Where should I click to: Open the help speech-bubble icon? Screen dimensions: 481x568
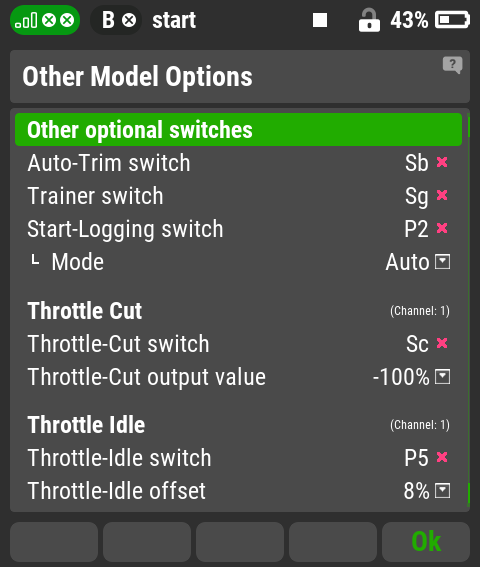click(x=452, y=66)
